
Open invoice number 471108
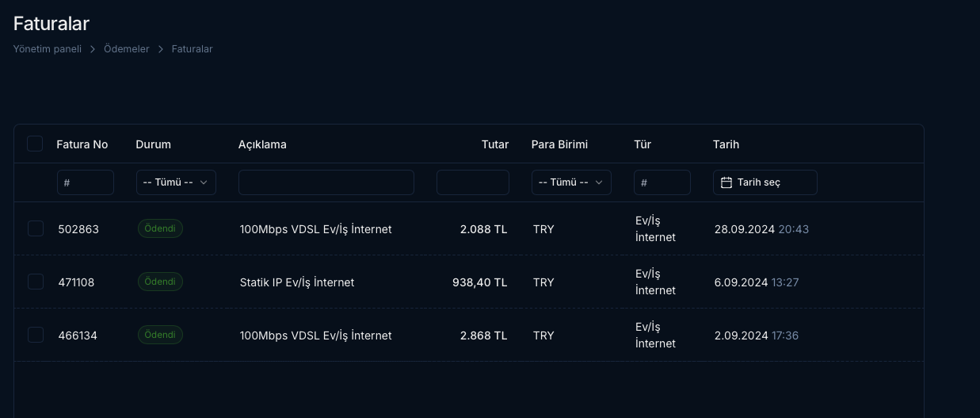coord(76,282)
